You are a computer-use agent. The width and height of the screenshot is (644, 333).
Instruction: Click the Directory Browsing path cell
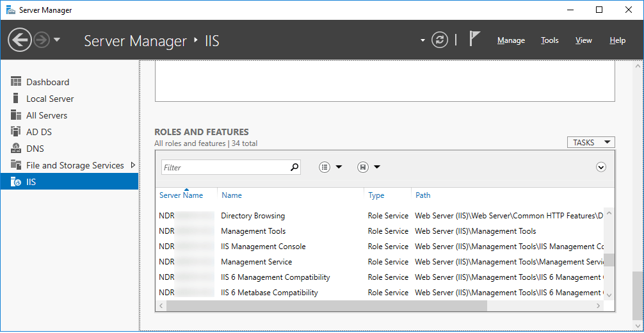(x=509, y=216)
